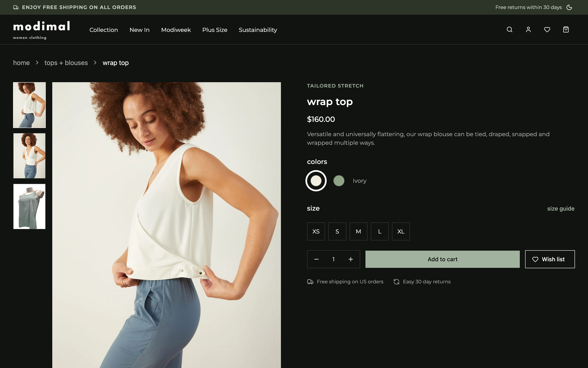Image resolution: width=588 pixels, height=368 pixels.
Task: Open the Sustainability menu
Action: (x=258, y=30)
